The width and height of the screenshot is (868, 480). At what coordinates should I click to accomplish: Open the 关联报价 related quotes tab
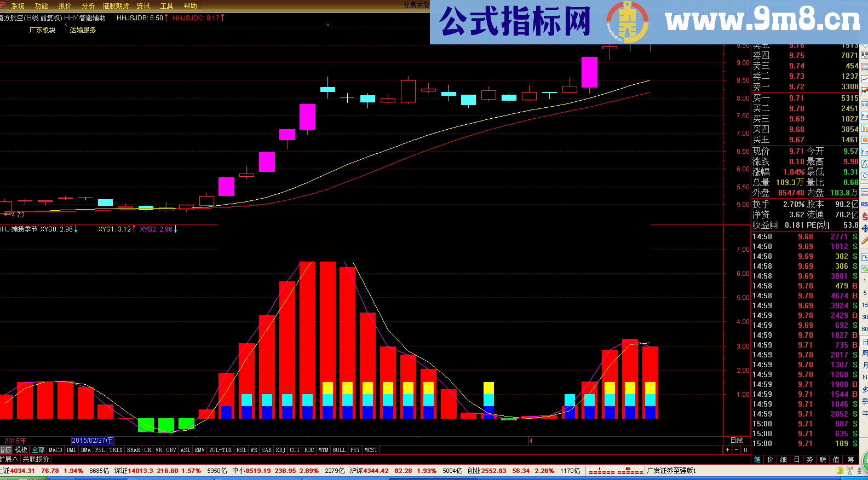click(36, 459)
